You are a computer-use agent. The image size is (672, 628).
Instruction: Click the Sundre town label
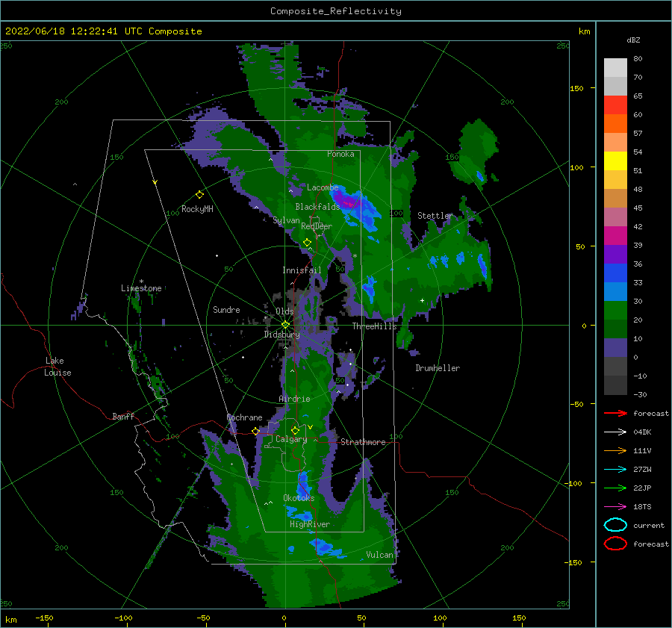[226, 309]
